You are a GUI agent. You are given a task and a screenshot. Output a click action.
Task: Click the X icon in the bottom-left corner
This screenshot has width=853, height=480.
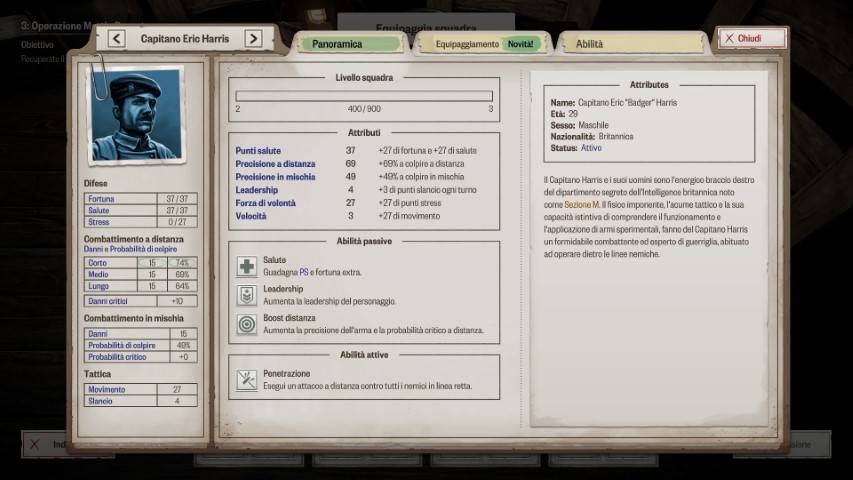[35, 444]
